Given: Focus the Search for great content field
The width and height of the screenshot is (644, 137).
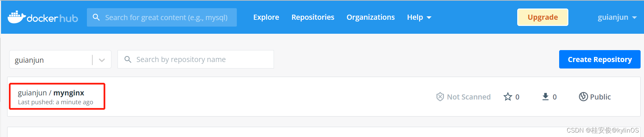Looking at the screenshot, I should (162, 17).
